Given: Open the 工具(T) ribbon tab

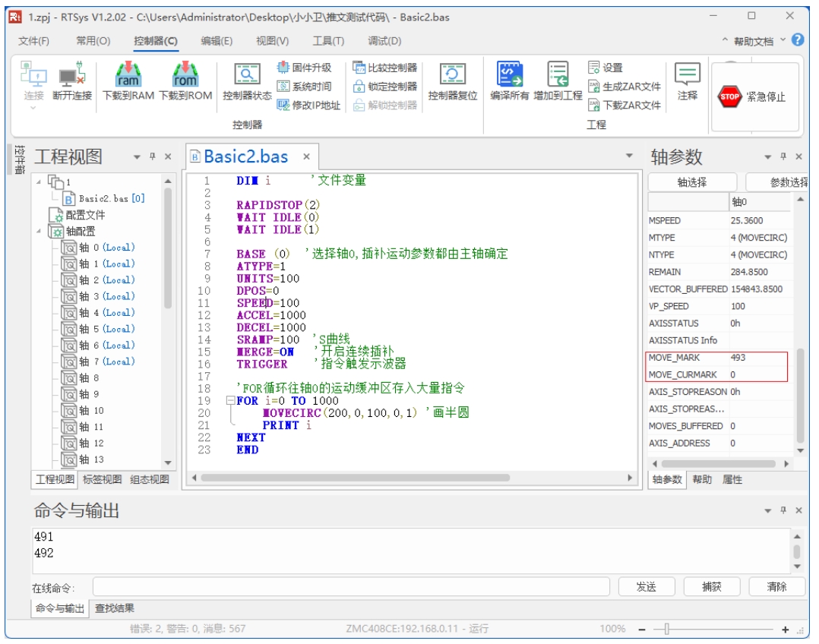Looking at the screenshot, I should [328, 41].
